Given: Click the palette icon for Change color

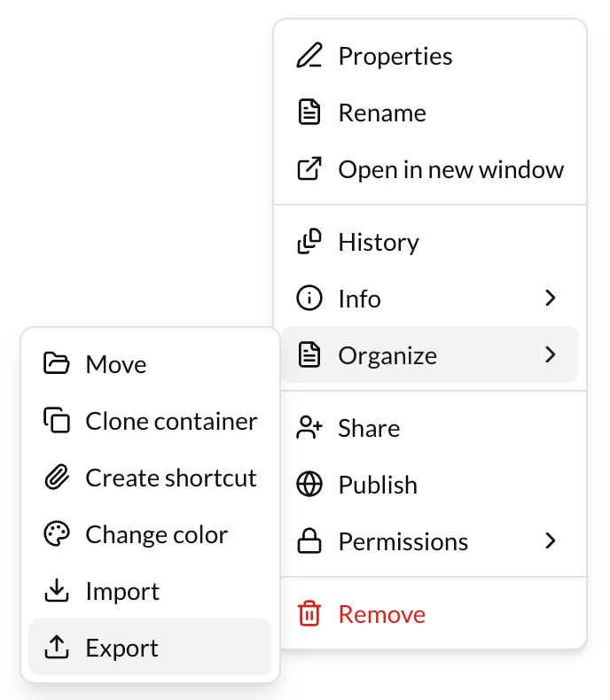Looking at the screenshot, I should pyautogui.click(x=56, y=535).
